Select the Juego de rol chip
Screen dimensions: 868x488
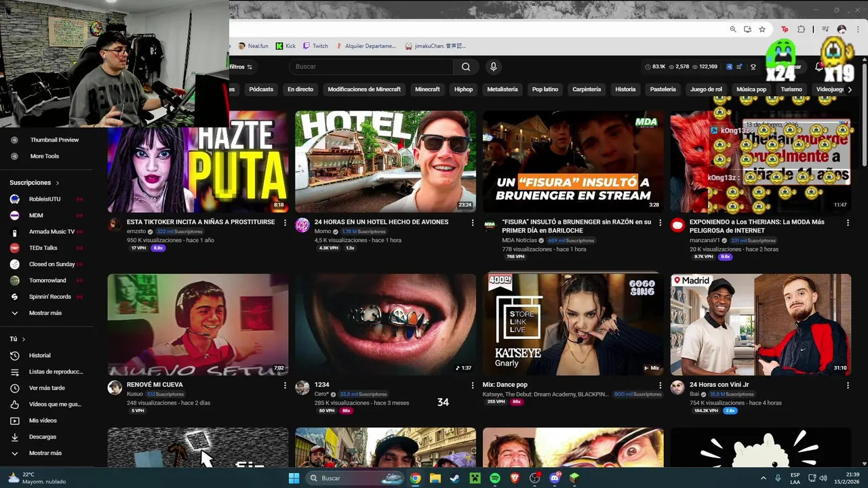706,89
